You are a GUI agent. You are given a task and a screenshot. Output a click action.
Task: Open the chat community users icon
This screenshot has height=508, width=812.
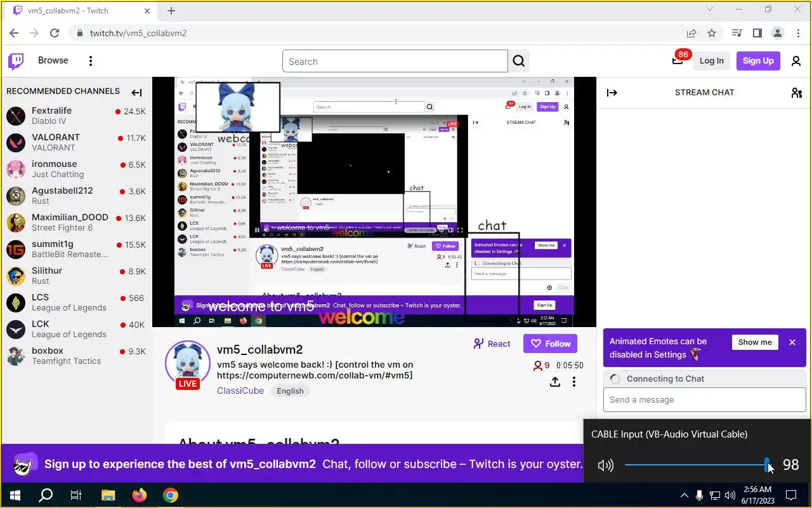pos(797,93)
